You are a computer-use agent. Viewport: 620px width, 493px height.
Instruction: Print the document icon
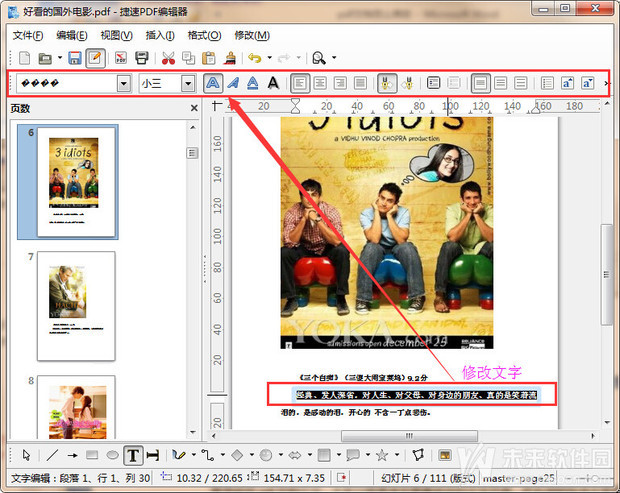[142, 58]
